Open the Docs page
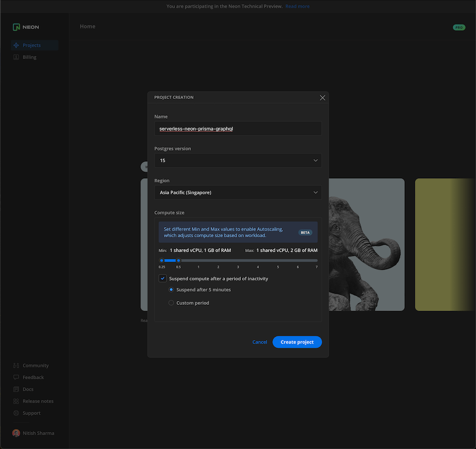Screen dimensions: 476x449 pyautogui.click(x=27, y=389)
